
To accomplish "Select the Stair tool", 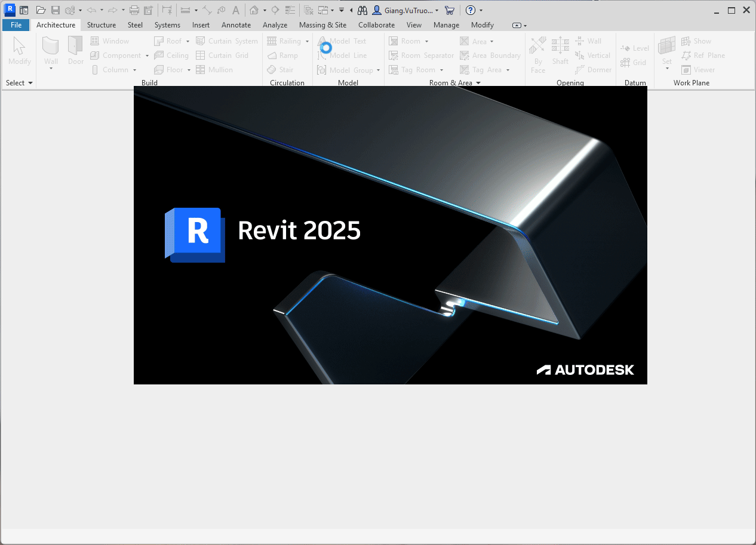I will 280,70.
